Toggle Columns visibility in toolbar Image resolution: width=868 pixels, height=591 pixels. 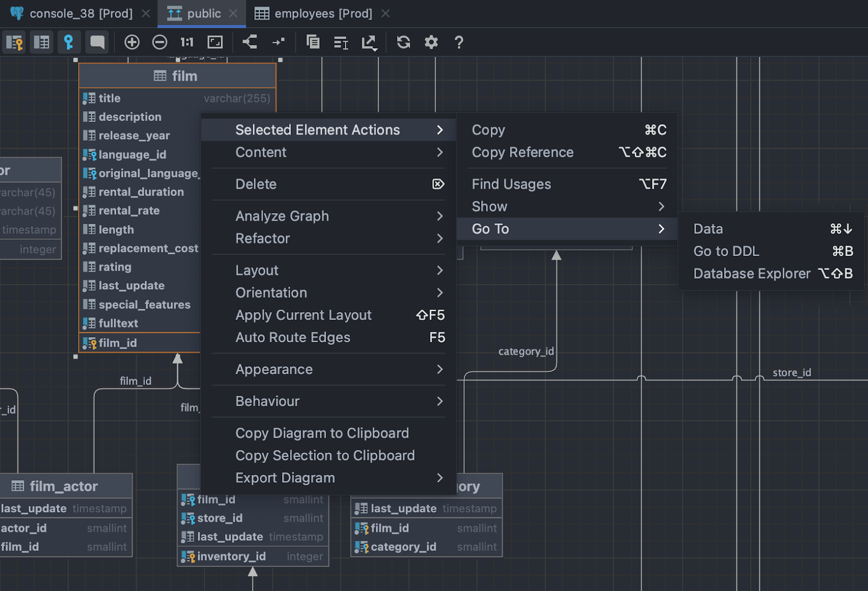[41, 42]
